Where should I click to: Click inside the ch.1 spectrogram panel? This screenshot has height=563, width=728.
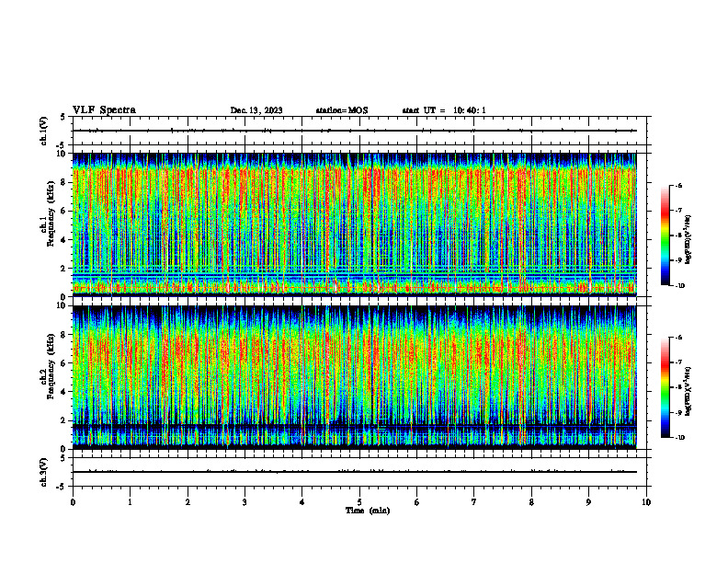click(x=354, y=224)
